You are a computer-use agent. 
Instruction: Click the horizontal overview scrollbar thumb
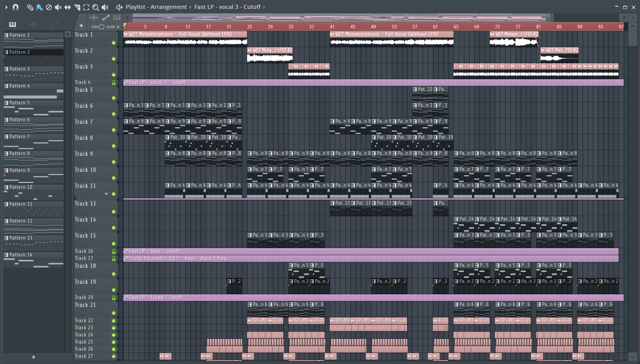342,18
